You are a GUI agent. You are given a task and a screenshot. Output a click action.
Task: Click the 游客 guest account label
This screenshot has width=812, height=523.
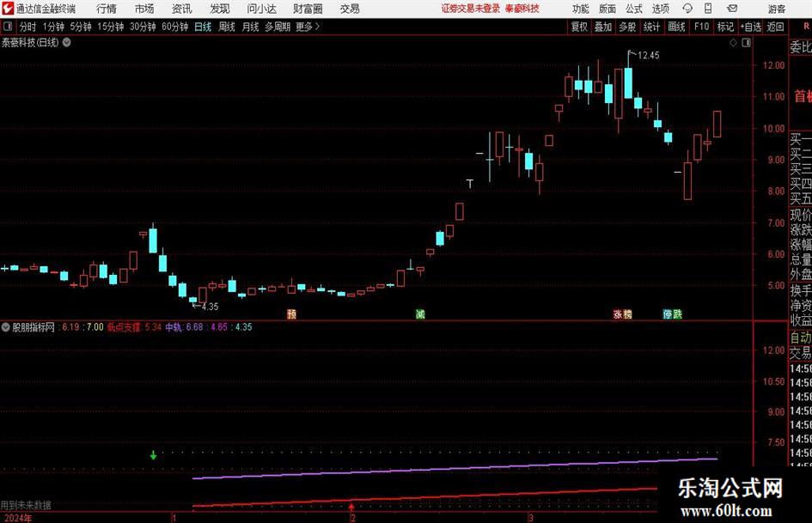coord(777,9)
